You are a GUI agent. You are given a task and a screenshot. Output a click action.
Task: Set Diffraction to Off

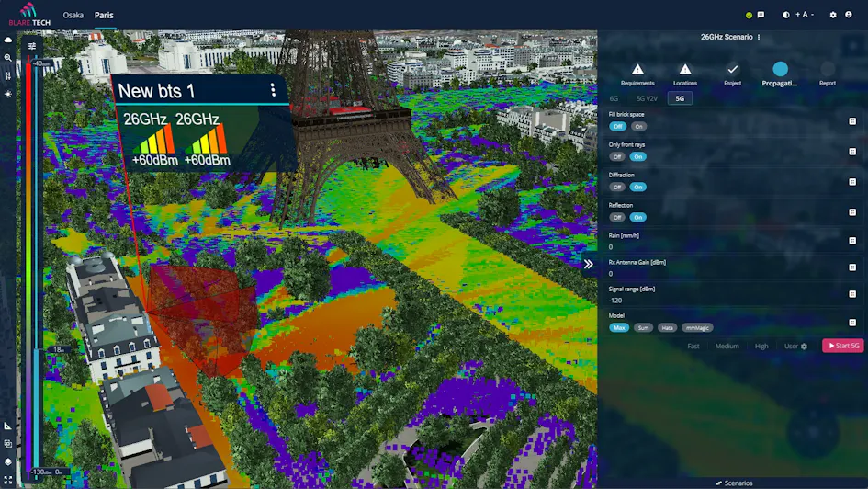pos(617,188)
